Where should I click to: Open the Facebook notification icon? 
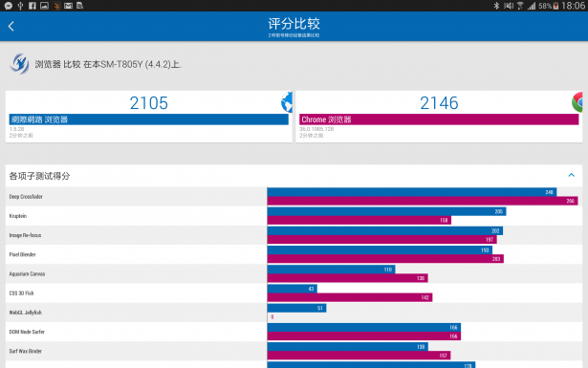coord(33,6)
